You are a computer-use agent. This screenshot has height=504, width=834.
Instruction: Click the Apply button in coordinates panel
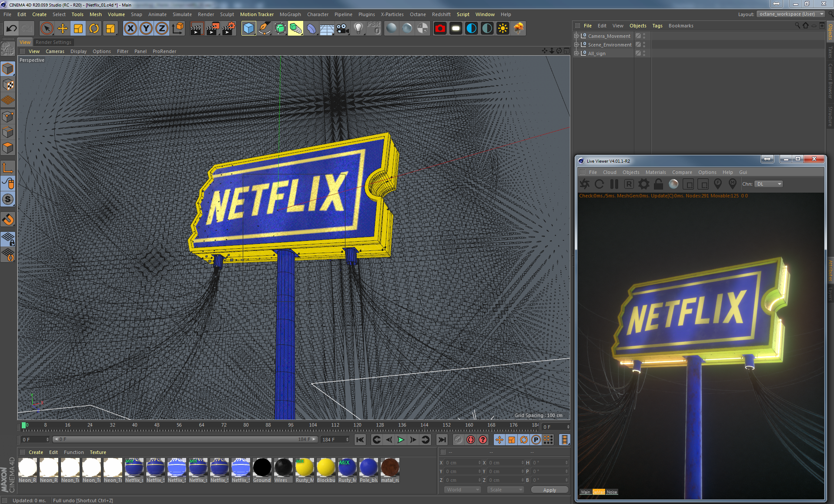pyautogui.click(x=549, y=490)
